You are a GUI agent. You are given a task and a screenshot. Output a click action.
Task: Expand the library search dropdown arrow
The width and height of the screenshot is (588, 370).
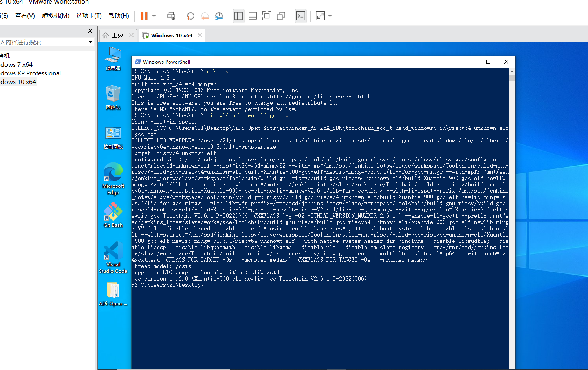point(90,42)
